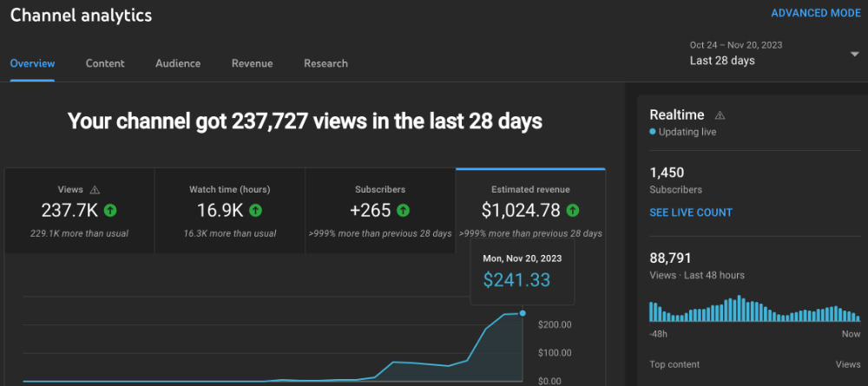Screen dimensions: 868x386
Task: Expand the Last 28 days period selector
Action: coord(722,61)
